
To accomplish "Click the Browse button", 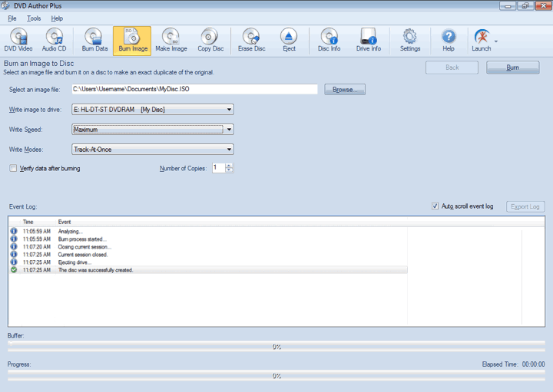I will coord(345,90).
